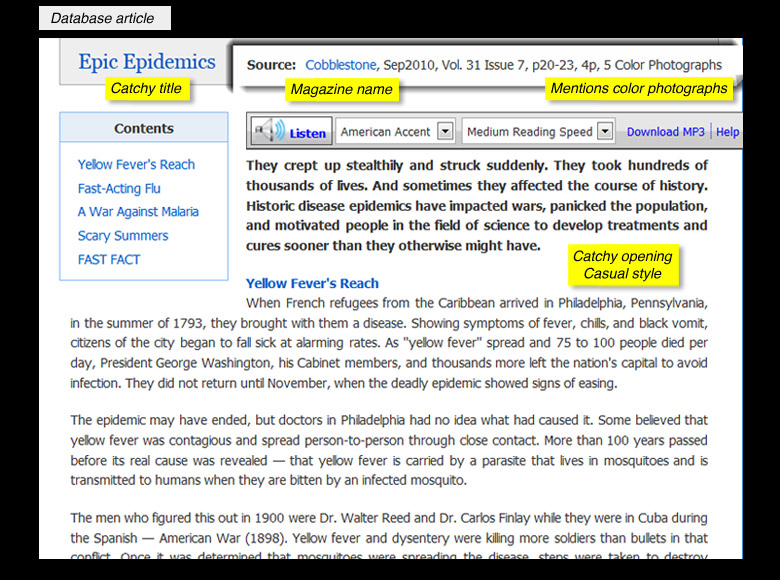
Task: Click the Catchy title annotation label
Action: pos(146,89)
